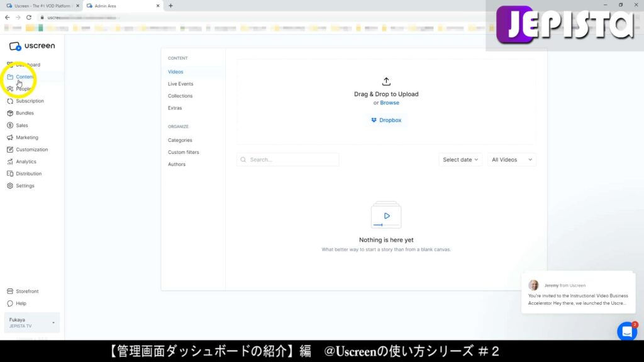Switch to Uscreen VOD Platform tab
The height and width of the screenshot is (362, 644).
coord(41,6)
